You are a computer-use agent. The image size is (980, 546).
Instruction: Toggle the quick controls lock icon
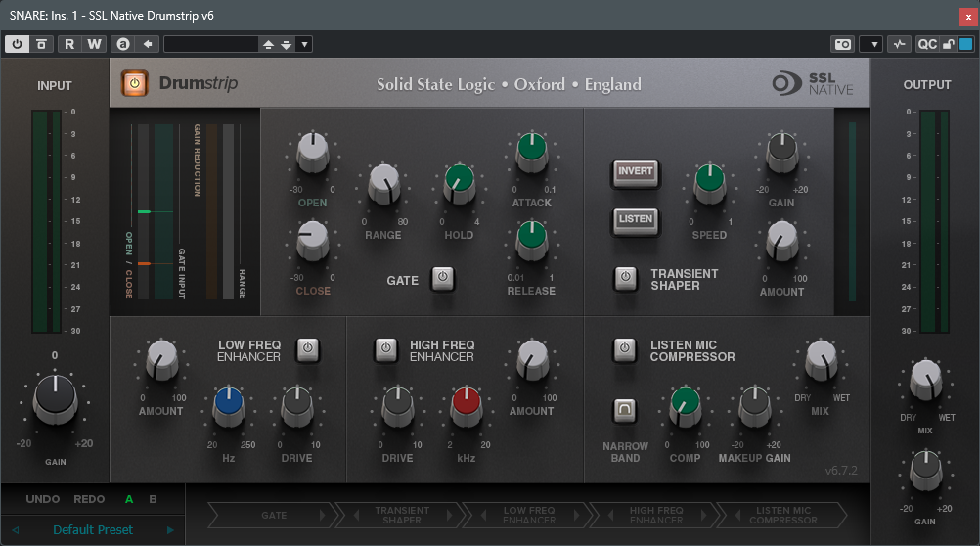pyautogui.click(x=949, y=44)
